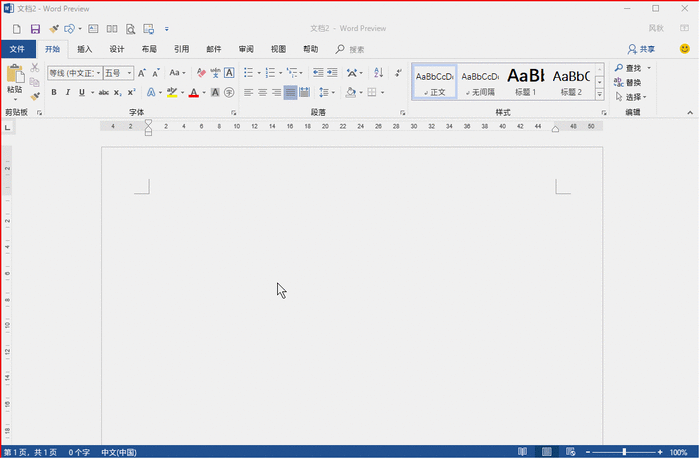Open the font name dropdown

98,73
